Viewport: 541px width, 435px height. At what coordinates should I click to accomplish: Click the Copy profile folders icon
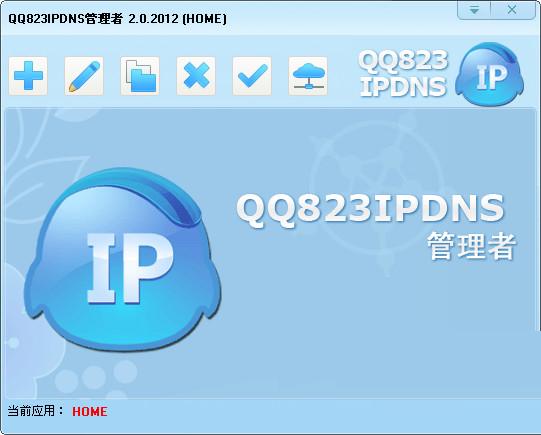click(140, 76)
